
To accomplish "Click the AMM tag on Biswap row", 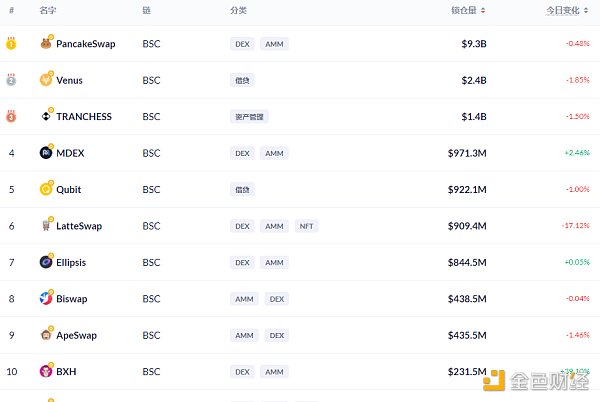I will 242,298.
